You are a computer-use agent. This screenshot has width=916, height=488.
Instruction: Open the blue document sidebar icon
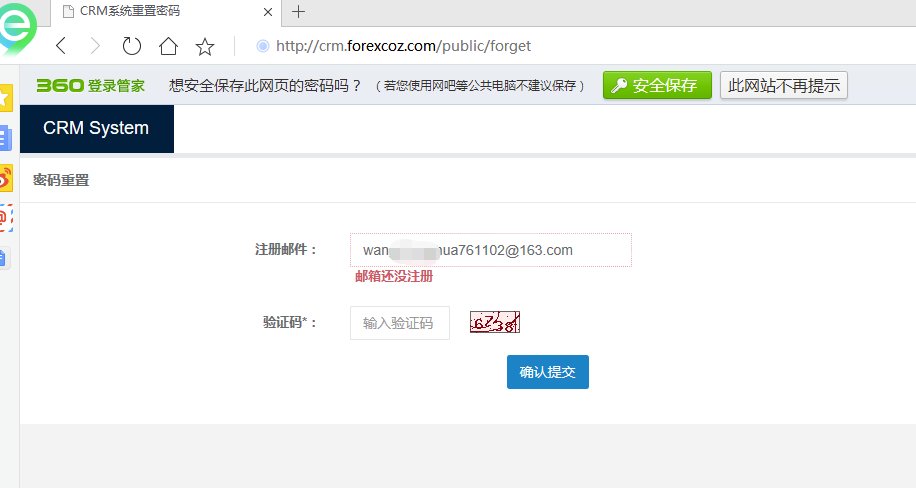coord(5,139)
